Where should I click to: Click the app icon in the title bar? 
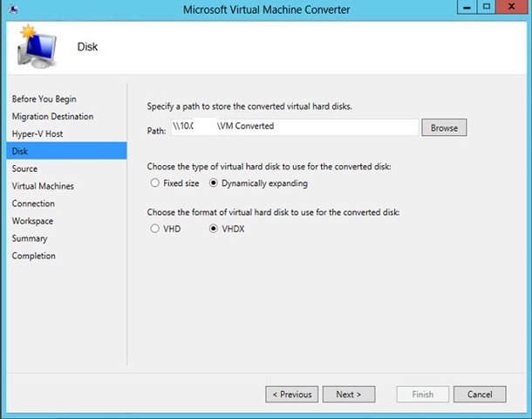pos(13,9)
